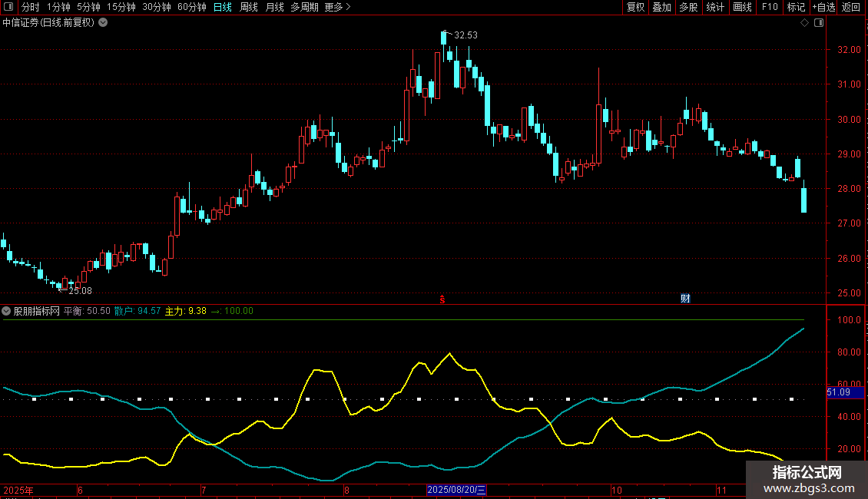Click the 32.00 price axis label
Viewport: 868px width, 499px height.
849,50
